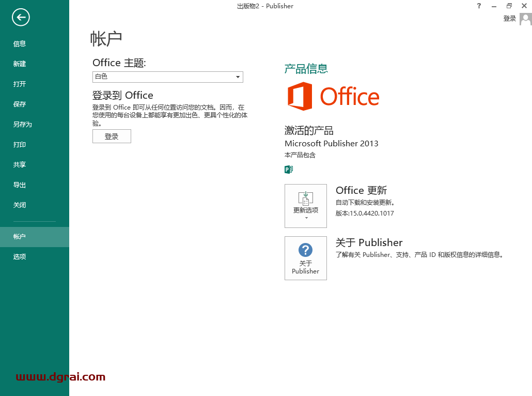Click the 自动下载和安装更新。 description text
This screenshot has width=532, height=396.
tap(365, 203)
